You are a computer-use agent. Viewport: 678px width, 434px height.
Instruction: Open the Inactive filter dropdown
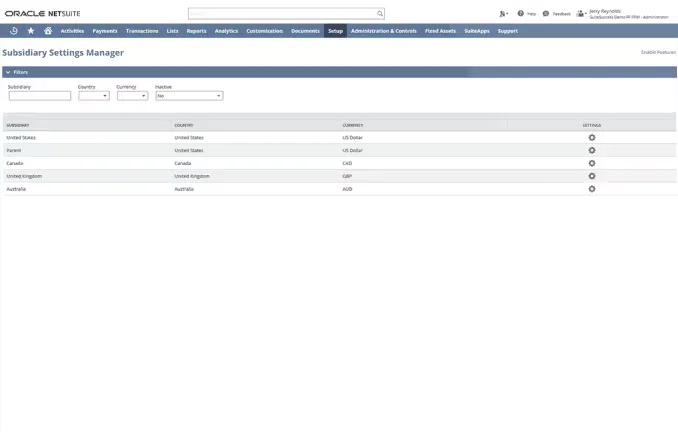click(x=188, y=96)
